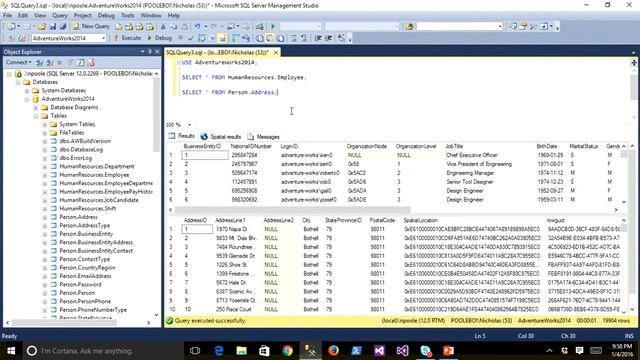Select Person.Person table in tree
640x360 pixels.
pos(77,293)
